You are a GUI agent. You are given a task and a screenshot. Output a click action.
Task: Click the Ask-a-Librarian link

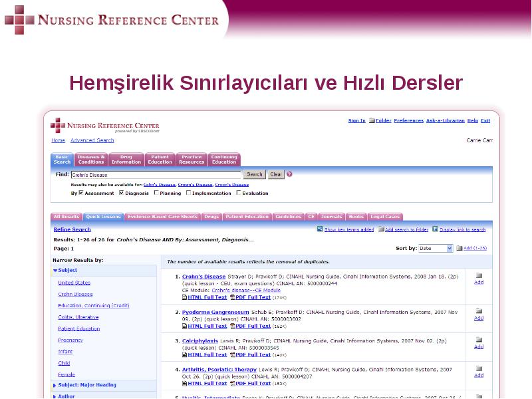(x=446, y=120)
